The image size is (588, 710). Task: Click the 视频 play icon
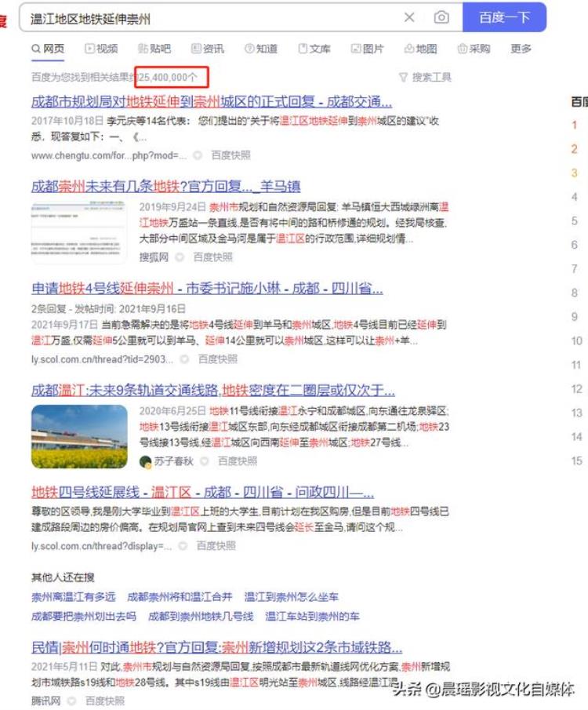point(89,49)
